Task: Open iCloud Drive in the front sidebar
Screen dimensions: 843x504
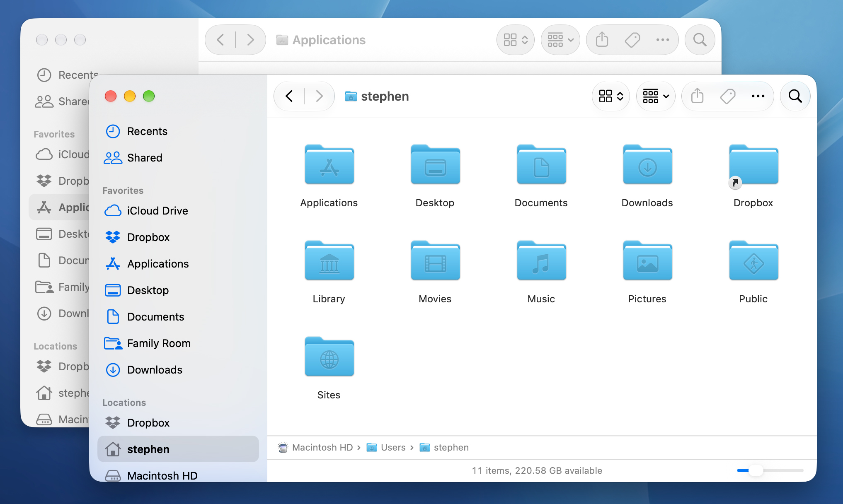Action: 178,211
